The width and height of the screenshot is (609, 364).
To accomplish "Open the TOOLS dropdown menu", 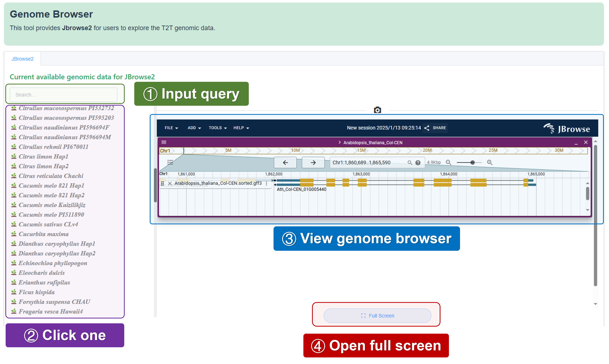I will [218, 128].
